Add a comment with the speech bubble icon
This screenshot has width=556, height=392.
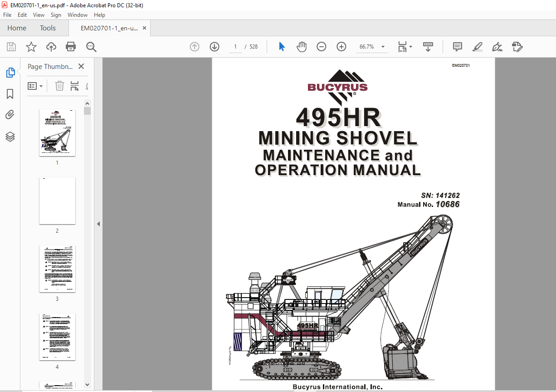458,47
